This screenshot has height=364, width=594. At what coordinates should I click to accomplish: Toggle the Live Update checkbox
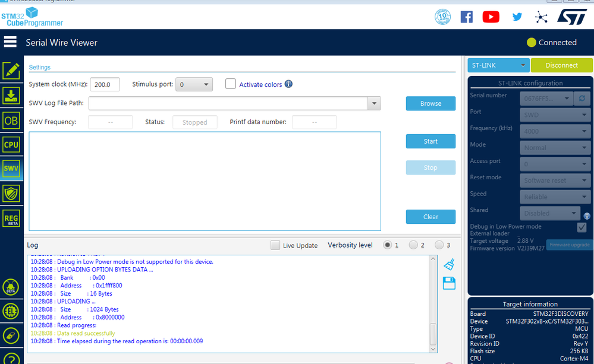point(275,245)
